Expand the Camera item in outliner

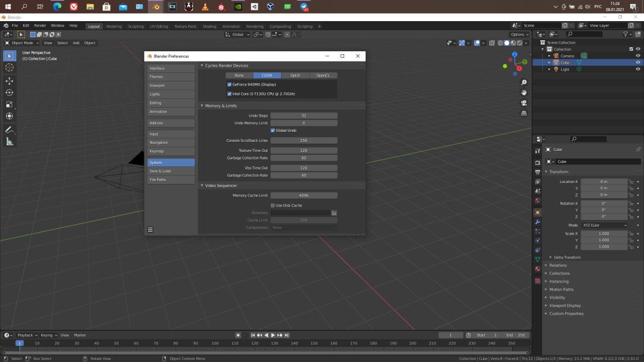coord(549,56)
